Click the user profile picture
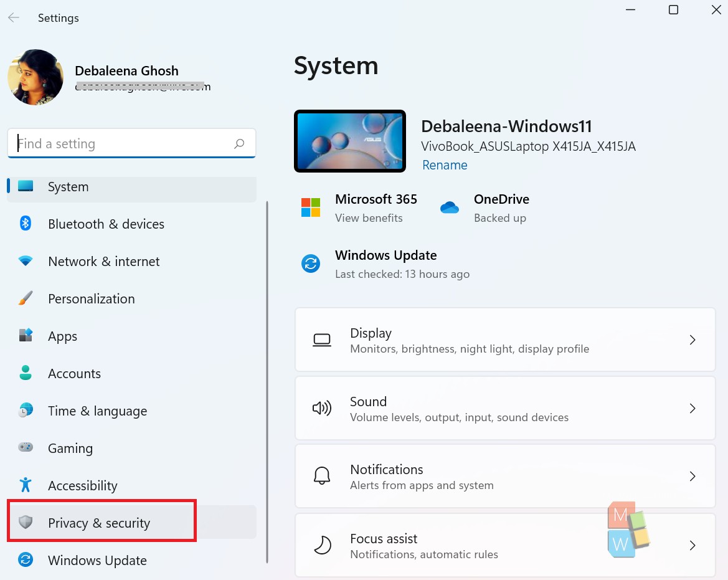The height and width of the screenshot is (580, 728). [35, 77]
